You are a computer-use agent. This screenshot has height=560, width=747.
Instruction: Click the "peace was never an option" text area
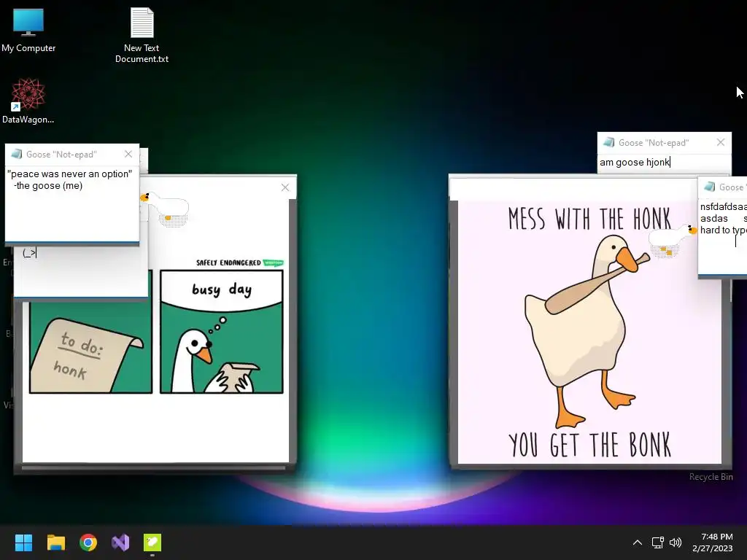tap(72, 203)
